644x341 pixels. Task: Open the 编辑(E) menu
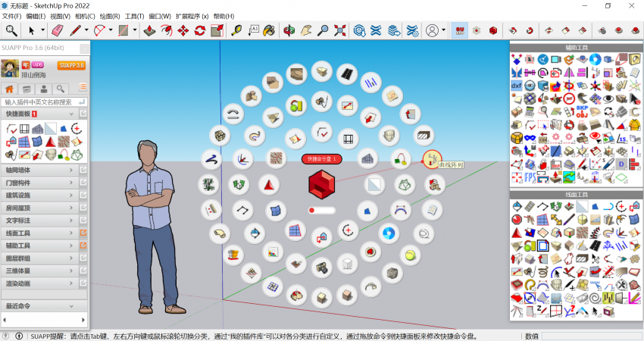(36, 16)
